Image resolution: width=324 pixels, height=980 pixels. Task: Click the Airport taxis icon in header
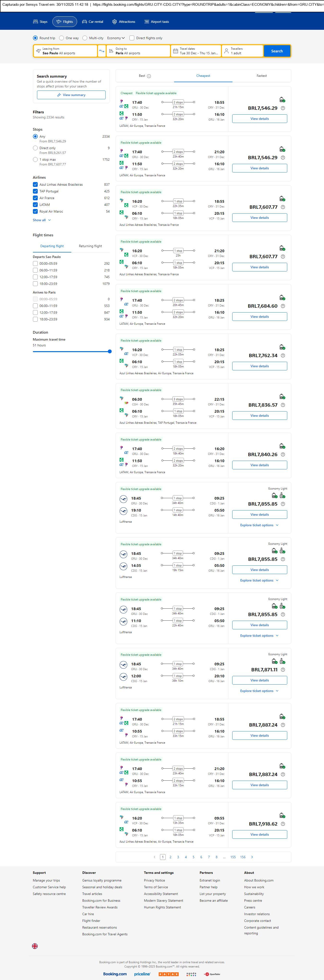click(147, 22)
